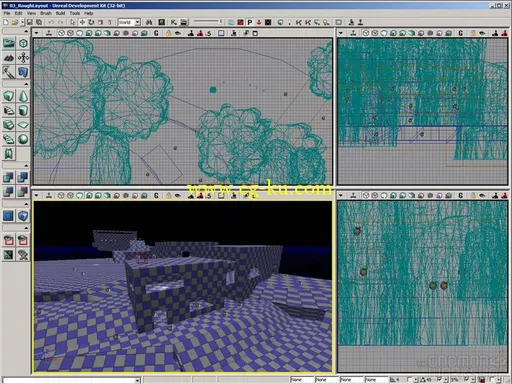Select the Rotate widget mode icon

pyautogui.click(x=91, y=22)
